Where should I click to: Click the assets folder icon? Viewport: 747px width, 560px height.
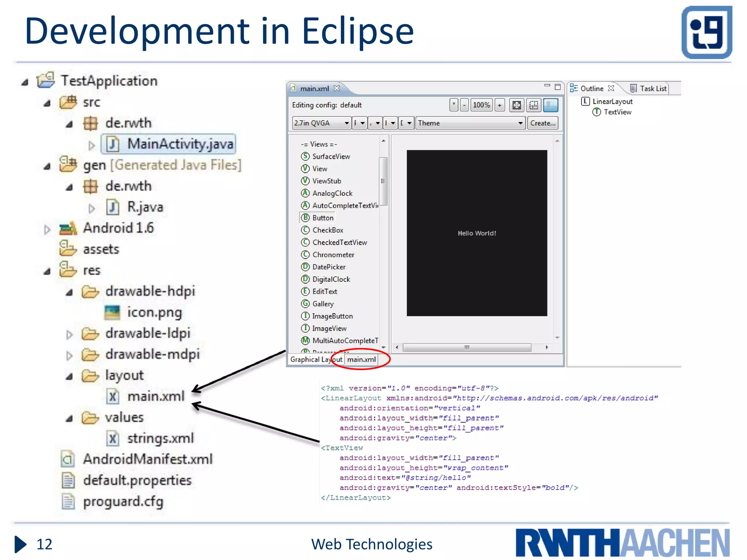coord(68,248)
